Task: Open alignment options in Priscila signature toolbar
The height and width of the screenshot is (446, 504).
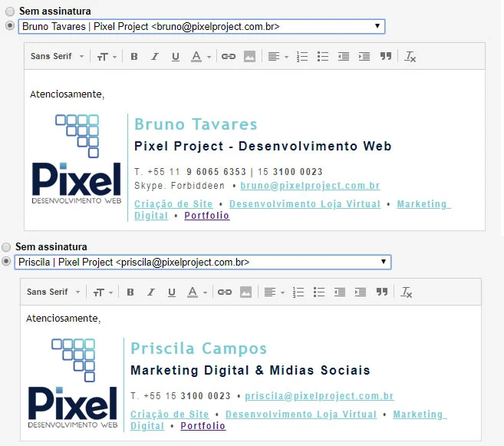Action: pyautogui.click(x=274, y=292)
